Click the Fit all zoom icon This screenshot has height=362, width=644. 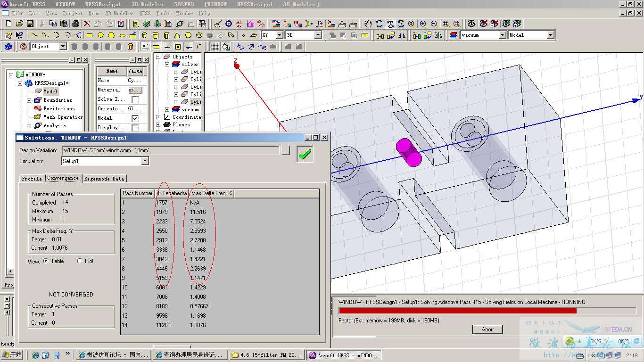pos(446,24)
